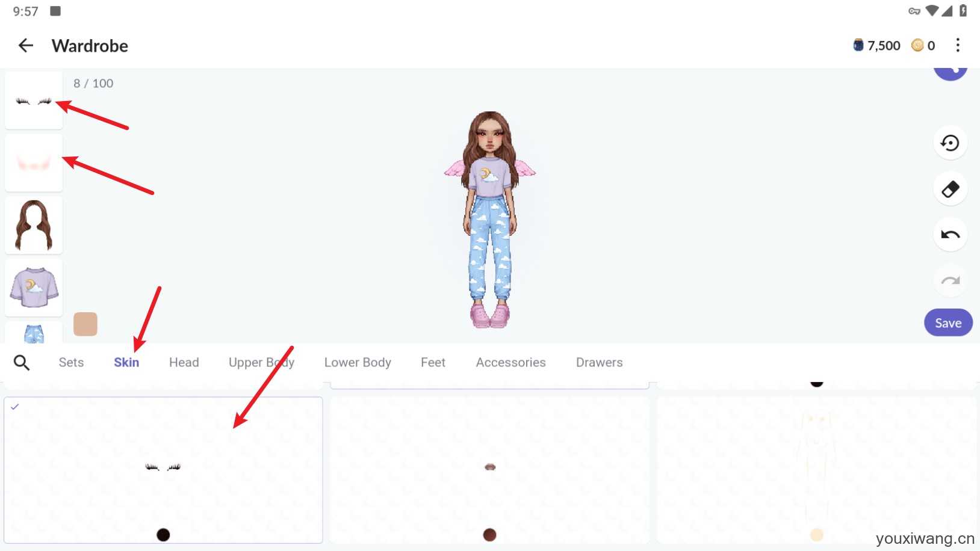Tap the brown hair worn-item thumbnail
The width and height of the screenshot is (980, 551).
click(x=34, y=226)
